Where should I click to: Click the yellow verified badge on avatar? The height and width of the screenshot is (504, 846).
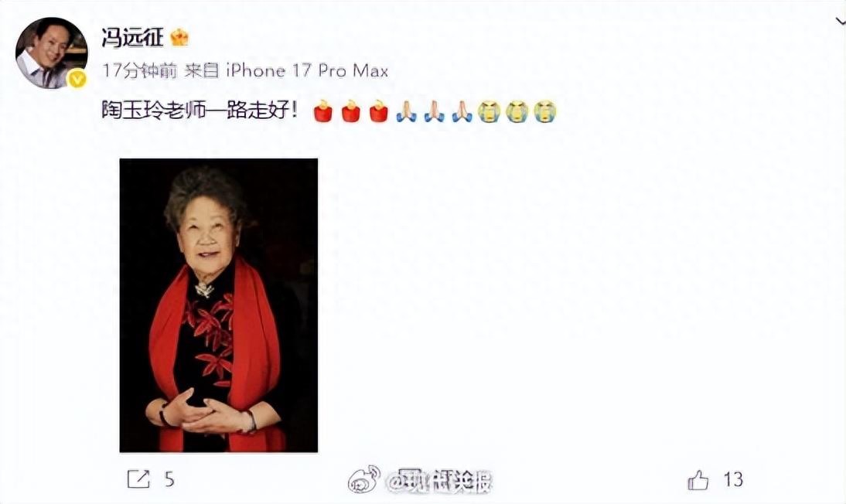[x=77, y=80]
